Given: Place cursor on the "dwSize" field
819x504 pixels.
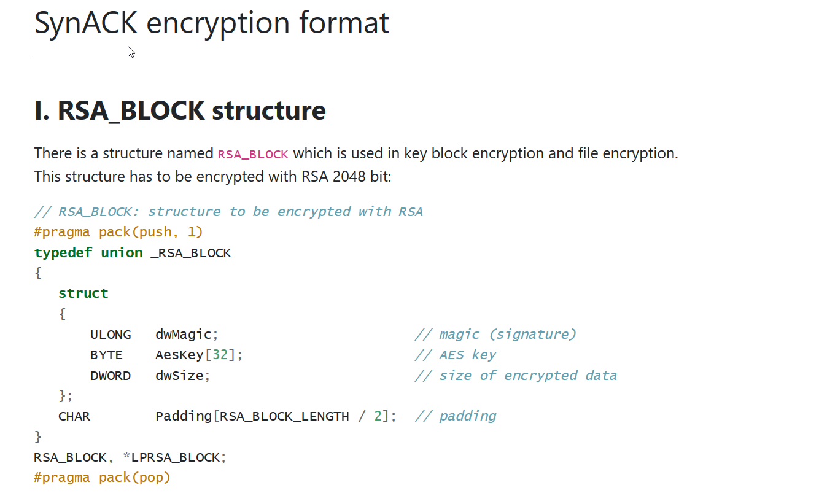Looking at the screenshot, I should 180,376.
